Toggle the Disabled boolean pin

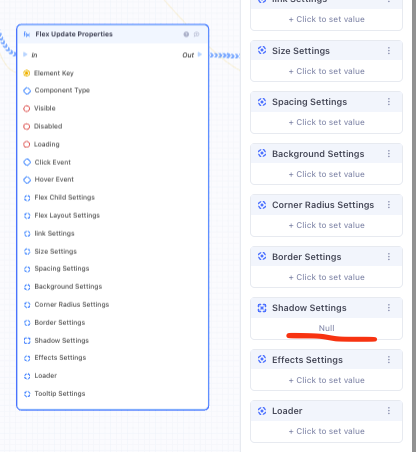pos(27,126)
